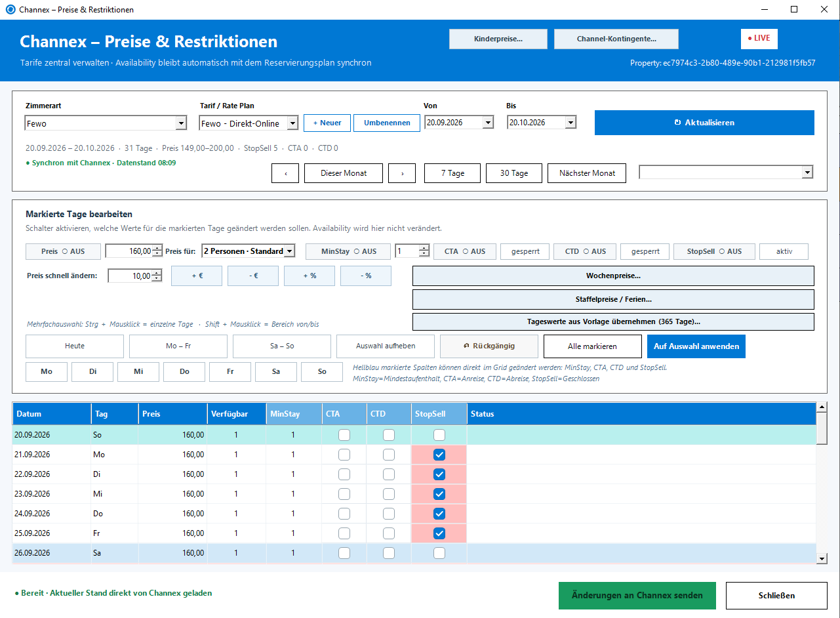
Task: Click the Datum column header
Action: coord(52,414)
